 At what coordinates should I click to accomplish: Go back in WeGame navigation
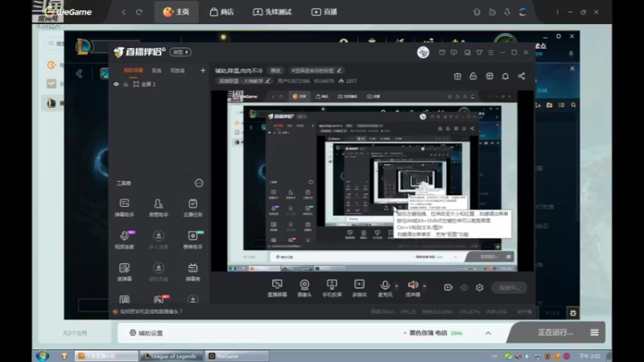point(124,12)
